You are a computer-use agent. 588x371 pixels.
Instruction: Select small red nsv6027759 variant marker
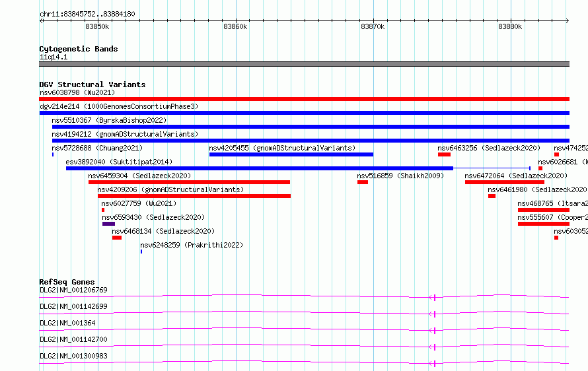(x=103, y=210)
